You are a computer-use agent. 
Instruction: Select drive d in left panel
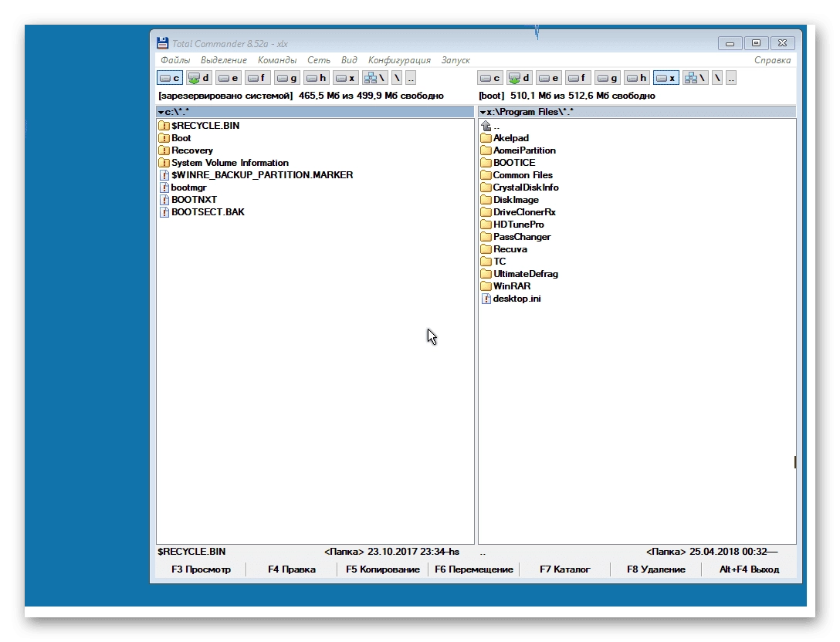click(198, 78)
